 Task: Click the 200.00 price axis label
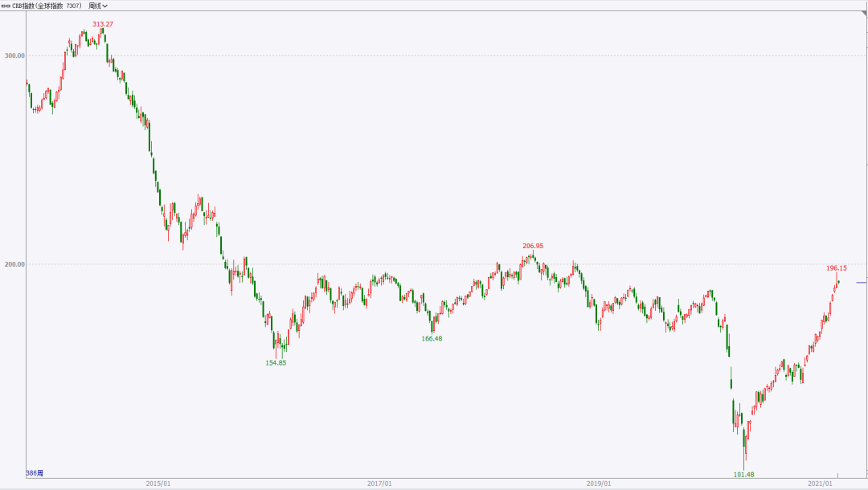tap(14, 264)
